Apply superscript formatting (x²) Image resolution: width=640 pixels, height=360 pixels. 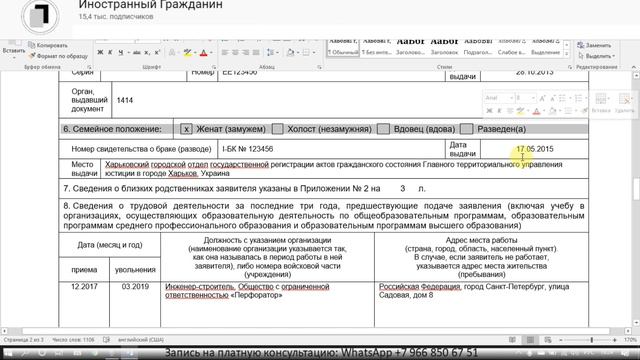click(x=158, y=53)
